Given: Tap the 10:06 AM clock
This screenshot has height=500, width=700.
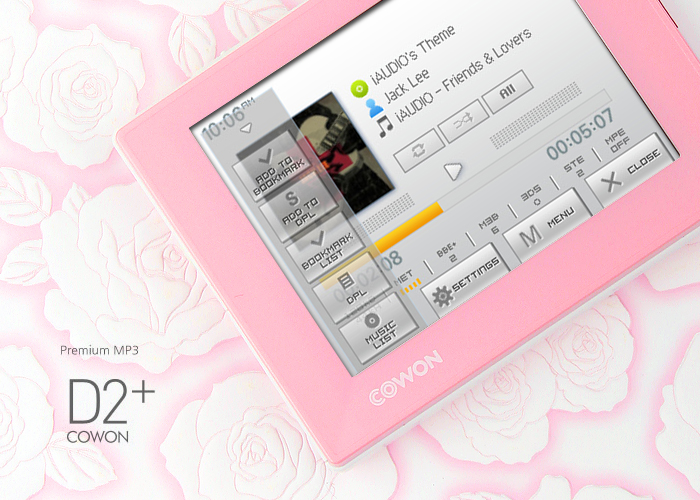Looking at the screenshot, I should point(228,120).
